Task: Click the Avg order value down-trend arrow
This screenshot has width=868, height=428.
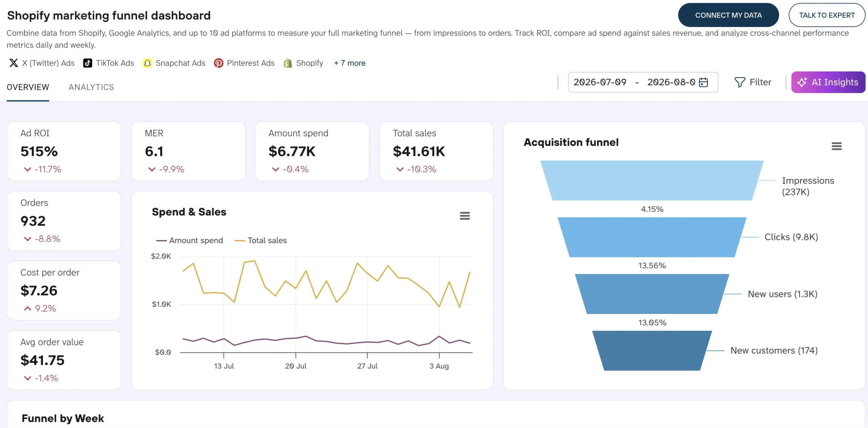Action: (x=27, y=378)
